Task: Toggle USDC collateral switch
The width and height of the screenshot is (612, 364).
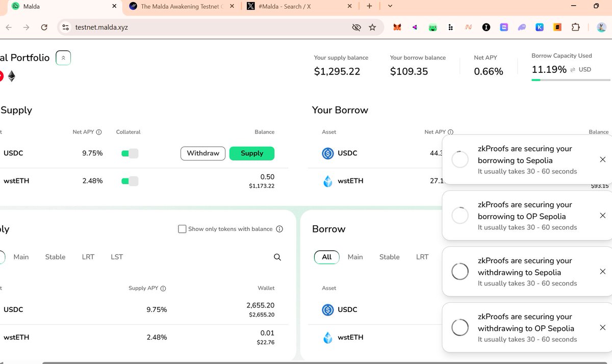Action: tap(130, 153)
